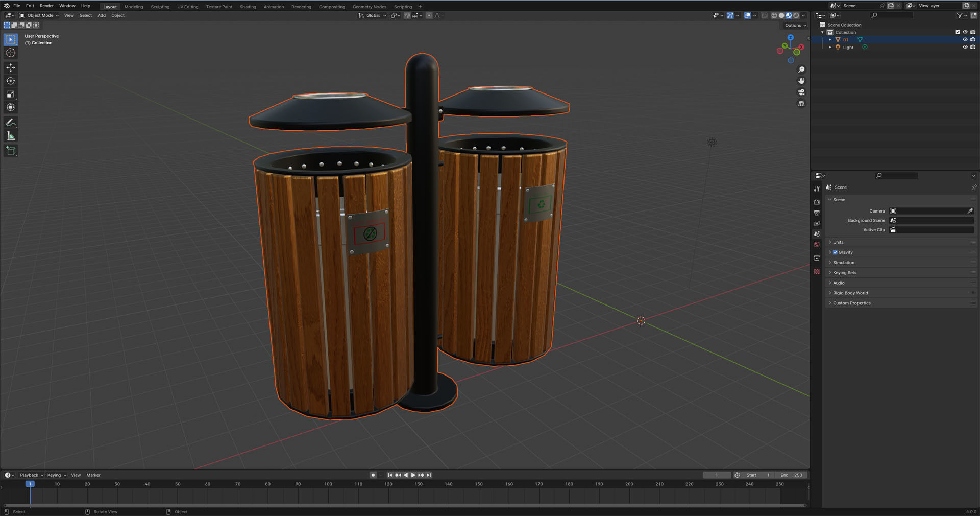
Task: Open the View Layer properties tab
Action: 817,223
